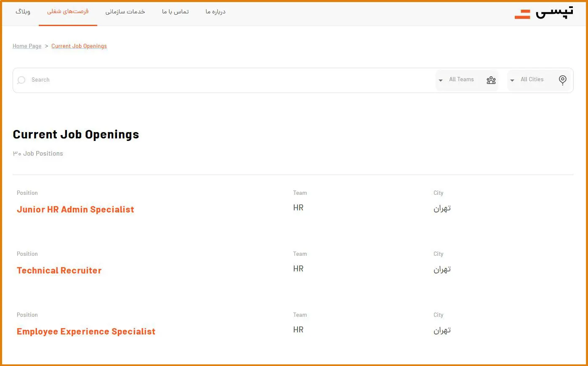Open the درباره ما menu item
This screenshot has width=588, height=366.
(x=215, y=12)
